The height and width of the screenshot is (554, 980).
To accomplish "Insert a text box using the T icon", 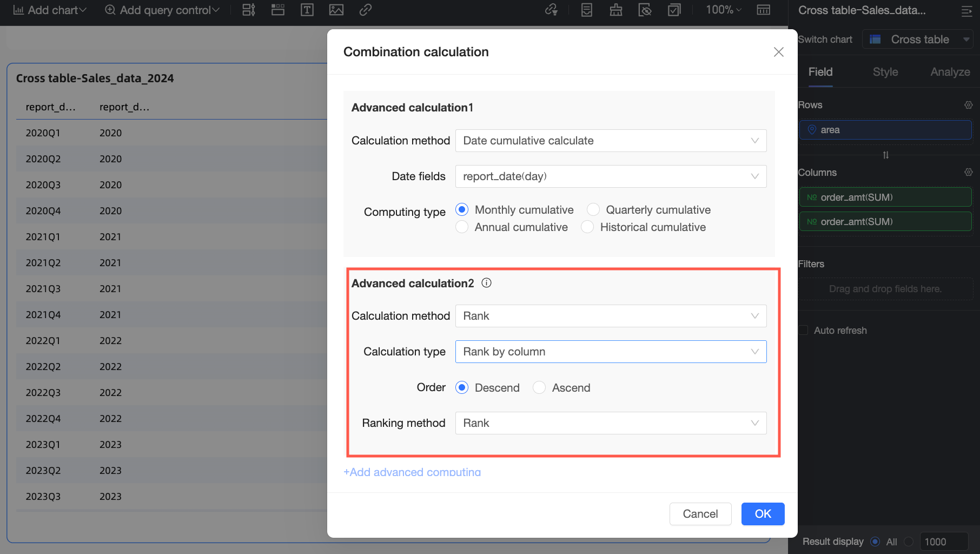I will 307,10.
